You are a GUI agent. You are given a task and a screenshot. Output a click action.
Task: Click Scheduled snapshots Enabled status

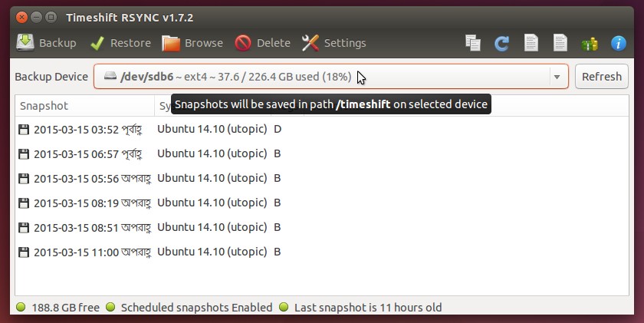point(197,308)
